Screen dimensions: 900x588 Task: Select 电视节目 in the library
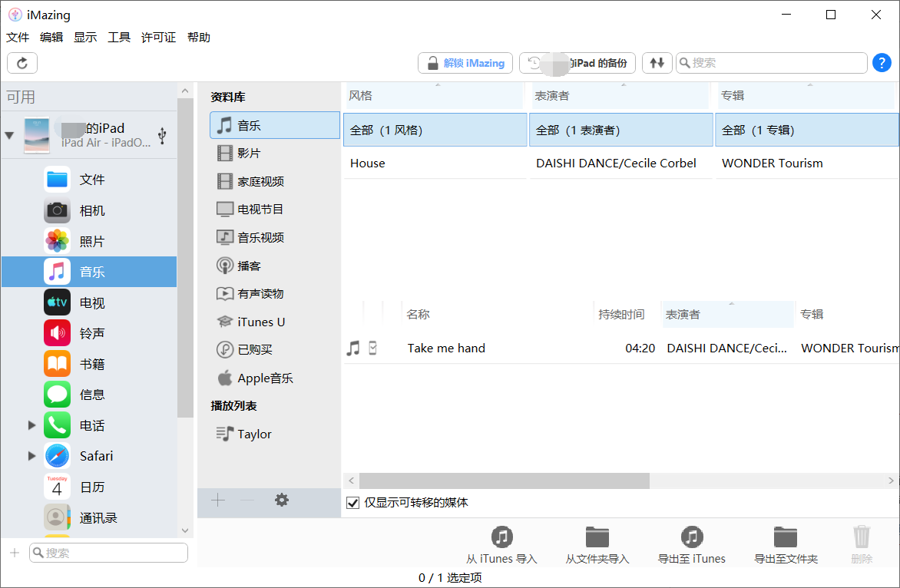point(275,210)
